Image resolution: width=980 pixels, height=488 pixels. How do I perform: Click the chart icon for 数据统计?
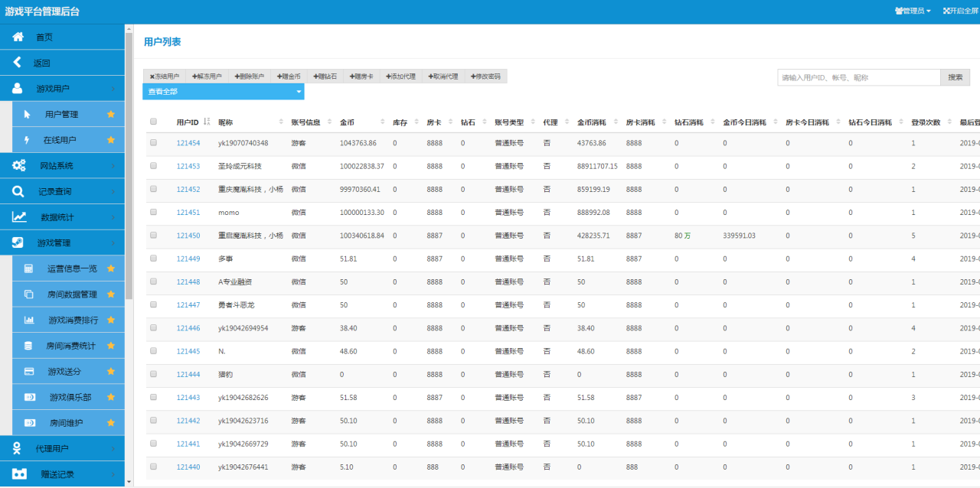pos(18,217)
